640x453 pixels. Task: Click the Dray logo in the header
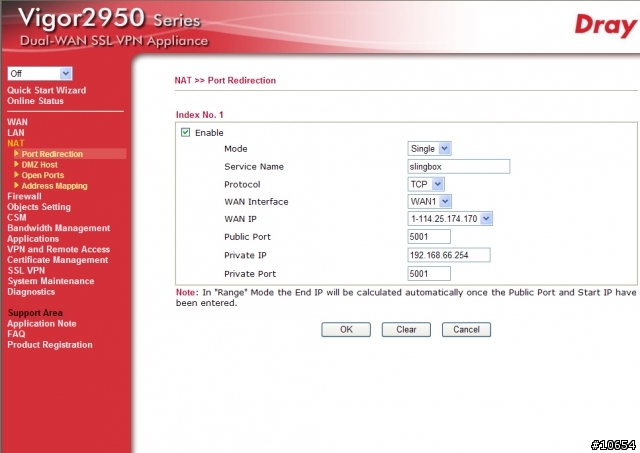[606, 25]
